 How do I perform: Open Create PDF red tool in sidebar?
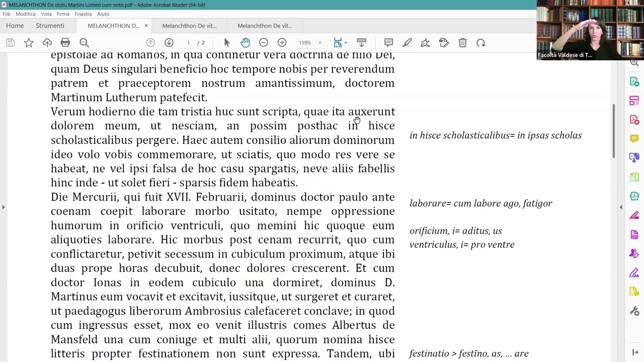coord(634,120)
